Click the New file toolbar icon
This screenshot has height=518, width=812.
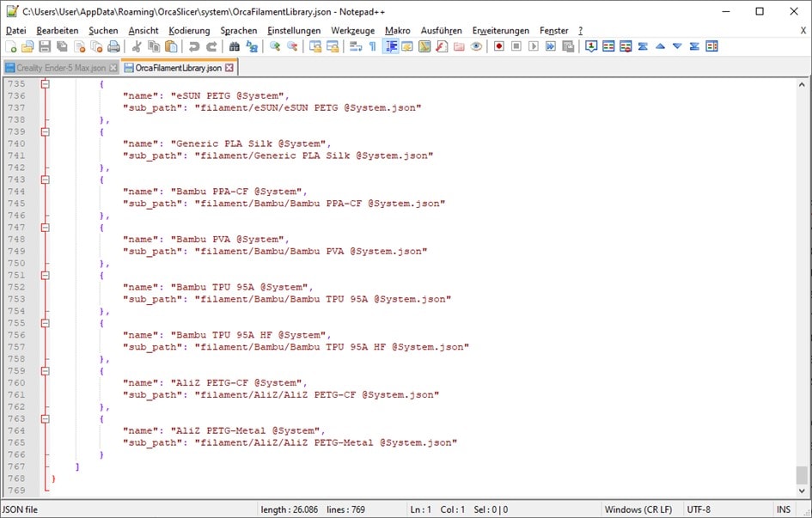11,46
